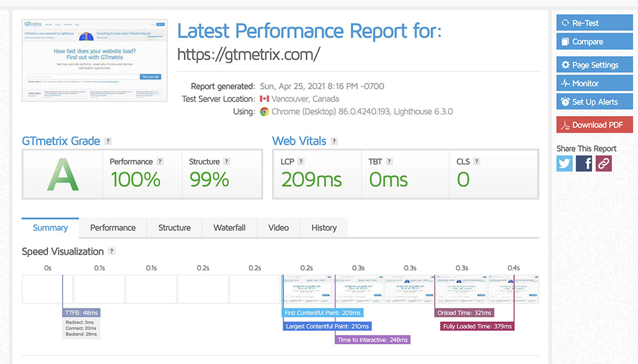The image size is (638, 364).
Task: Click Set Up Alerts
Action: 595,101
